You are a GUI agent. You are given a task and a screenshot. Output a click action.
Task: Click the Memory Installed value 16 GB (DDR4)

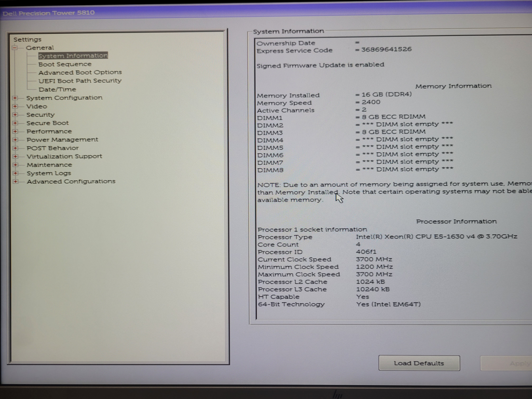[387, 94]
